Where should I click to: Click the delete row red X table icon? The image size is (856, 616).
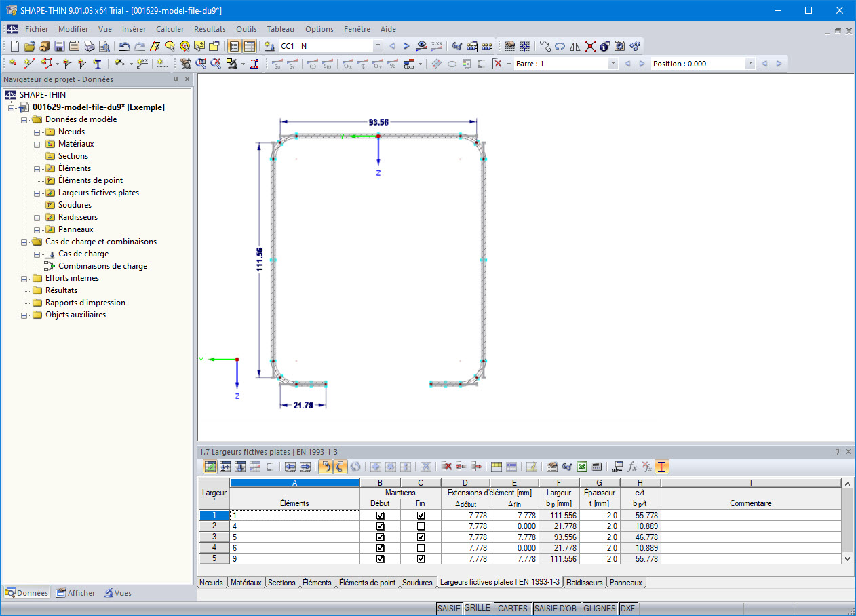(446, 467)
